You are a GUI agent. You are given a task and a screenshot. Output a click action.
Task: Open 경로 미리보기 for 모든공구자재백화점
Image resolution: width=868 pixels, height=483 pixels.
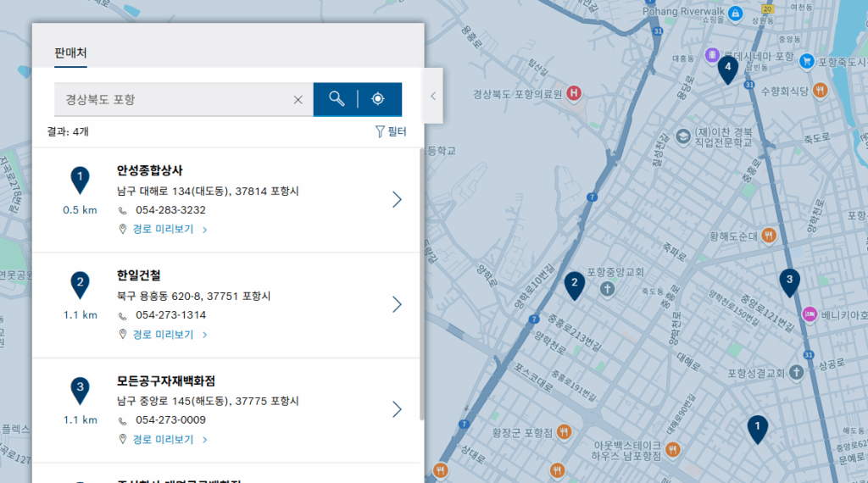(163, 439)
